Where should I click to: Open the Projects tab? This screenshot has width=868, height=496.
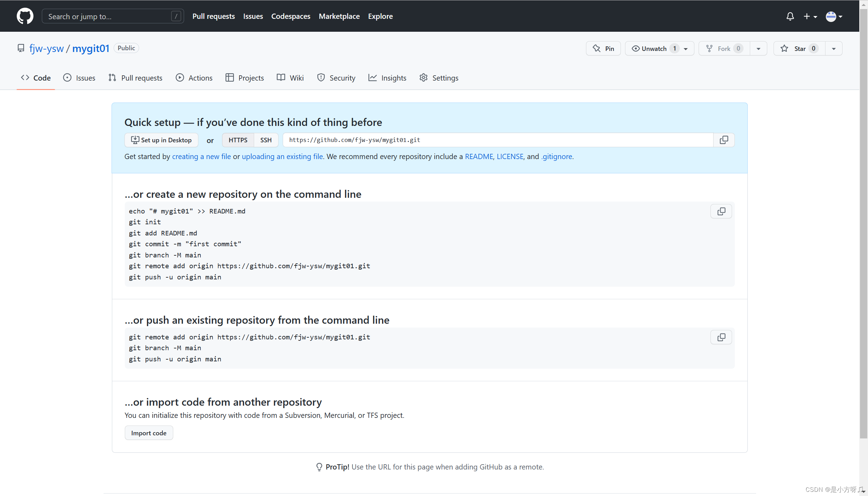click(245, 78)
